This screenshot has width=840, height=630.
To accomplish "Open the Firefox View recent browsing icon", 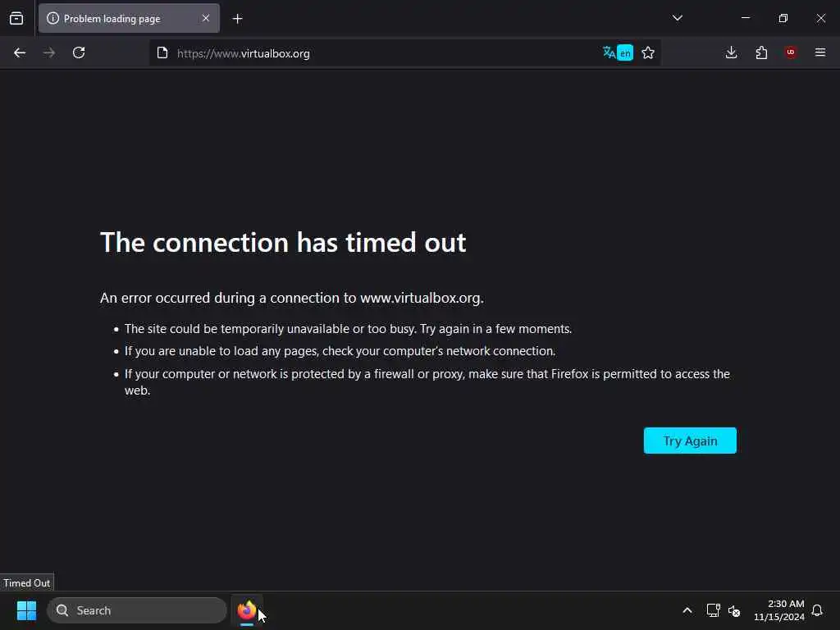I will [x=16, y=18].
